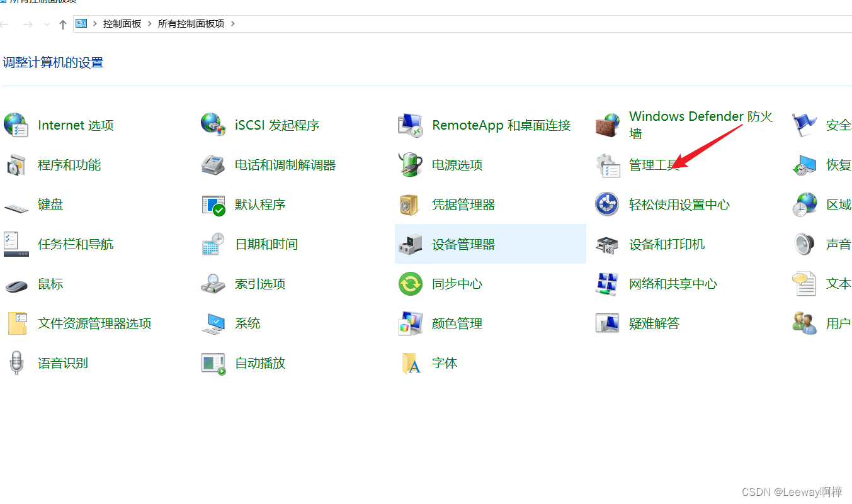Screen dimensions: 852x504
Task: Click the 字体 folder icon
Action: pos(411,363)
